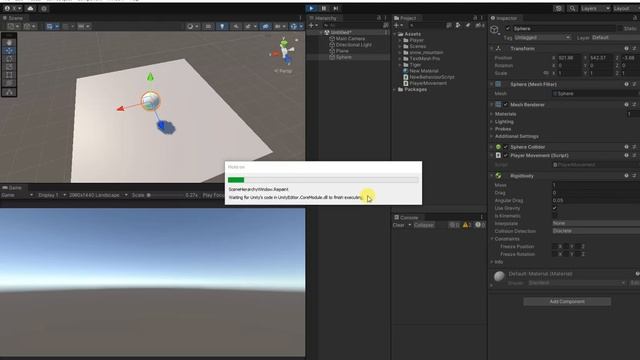Image resolution: width=640 pixels, height=360 pixels.
Task: Switch to the Hierarchy tab
Action: tap(323, 18)
